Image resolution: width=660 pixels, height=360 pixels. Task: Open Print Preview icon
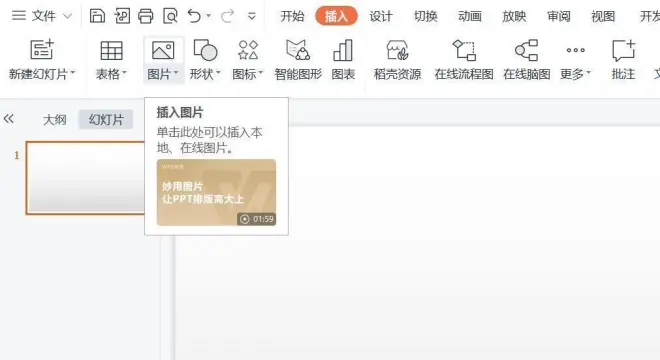pos(170,16)
